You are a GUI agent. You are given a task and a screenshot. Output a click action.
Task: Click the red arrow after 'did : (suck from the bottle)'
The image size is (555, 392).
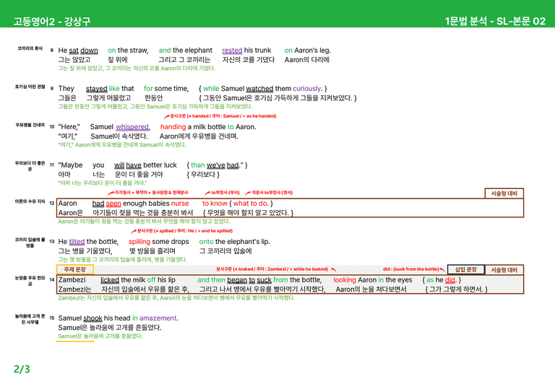coord(442,270)
